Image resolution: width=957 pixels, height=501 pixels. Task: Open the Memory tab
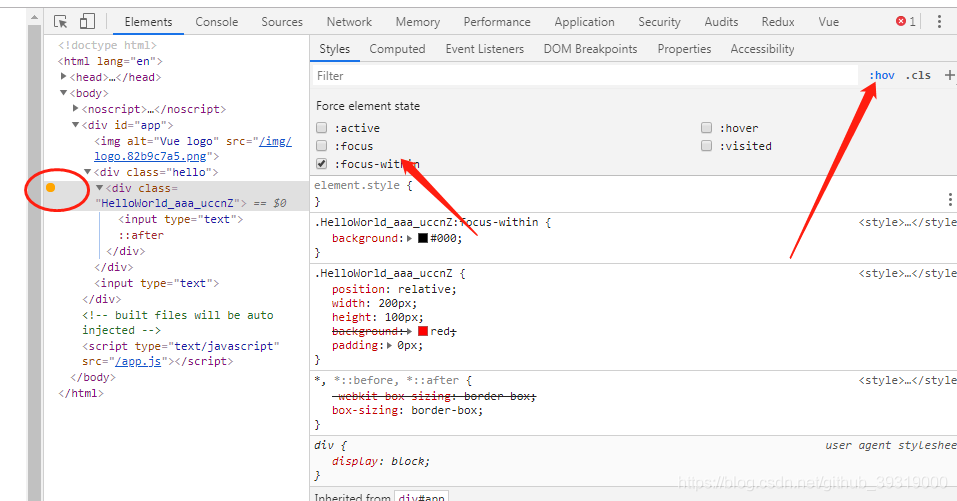pos(417,22)
